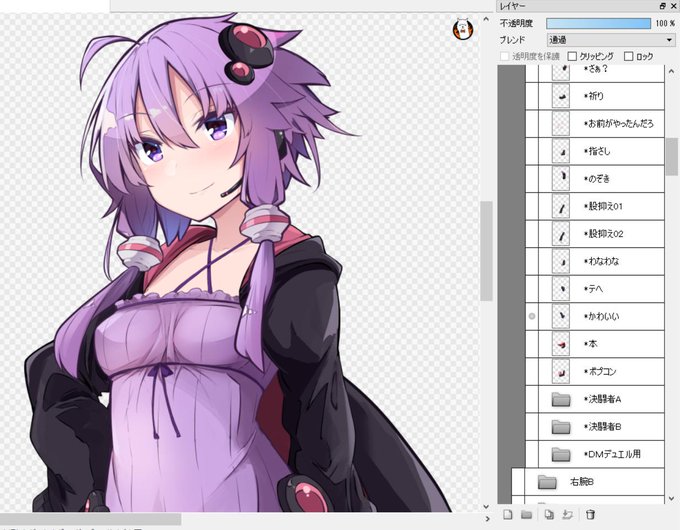Click the layer list scrollbar thumb
This screenshot has height=530, width=680.
[672, 157]
